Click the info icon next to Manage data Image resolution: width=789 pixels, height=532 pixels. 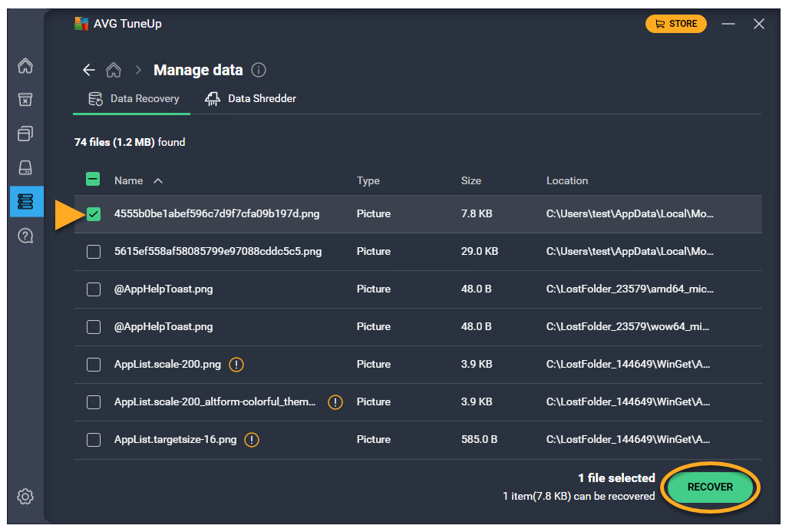(x=259, y=70)
